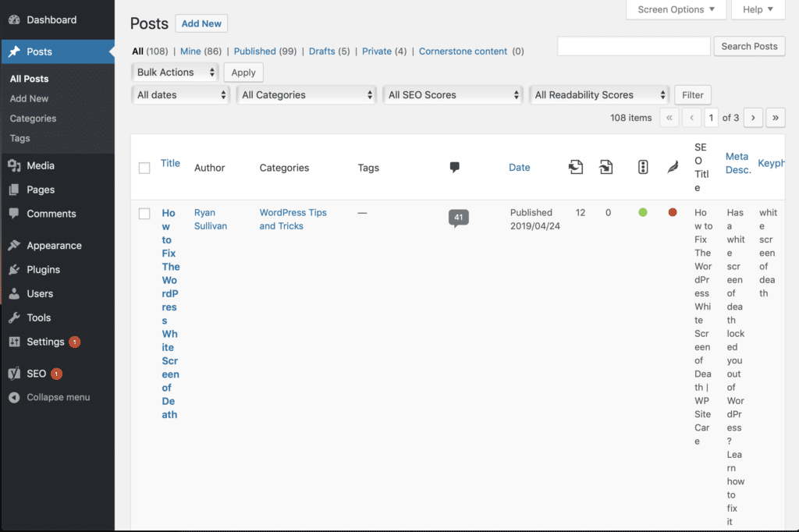This screenshot has height=532, width=799.
Task: Sort posts by the Date column
Action: [519, 167]
